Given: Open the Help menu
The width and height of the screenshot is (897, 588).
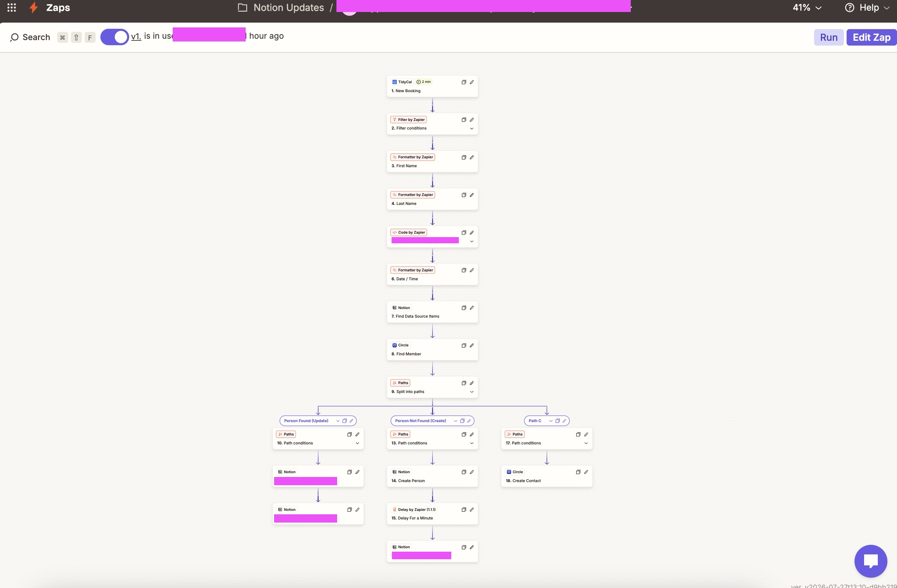Looking at the screenshot, I should [868, 8].
